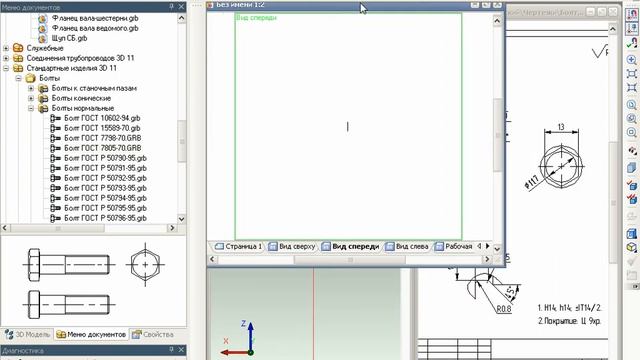Pin the Меню документов panel
Image resolution: width=640 pixels, height=360 pixels.
(172, 7)
